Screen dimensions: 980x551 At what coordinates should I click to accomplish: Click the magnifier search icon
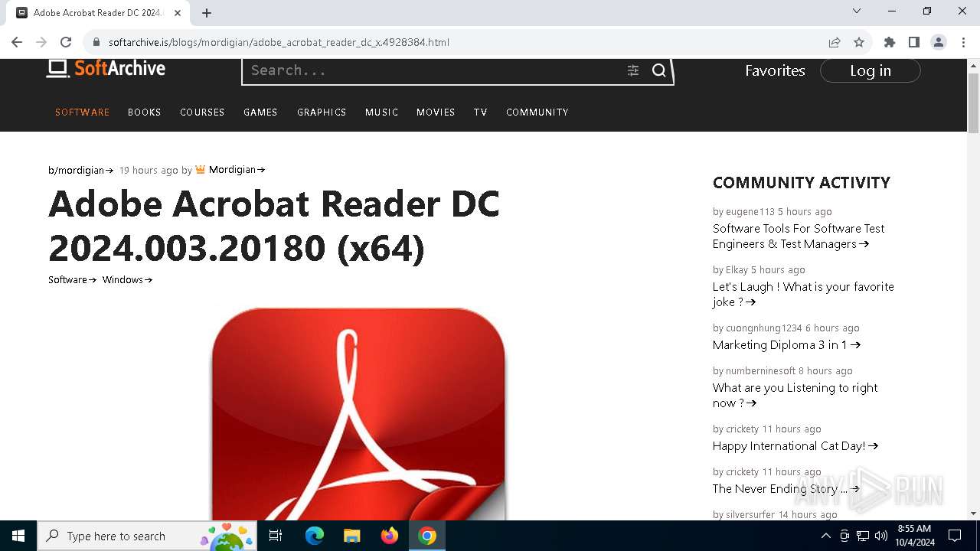(659, 70)
